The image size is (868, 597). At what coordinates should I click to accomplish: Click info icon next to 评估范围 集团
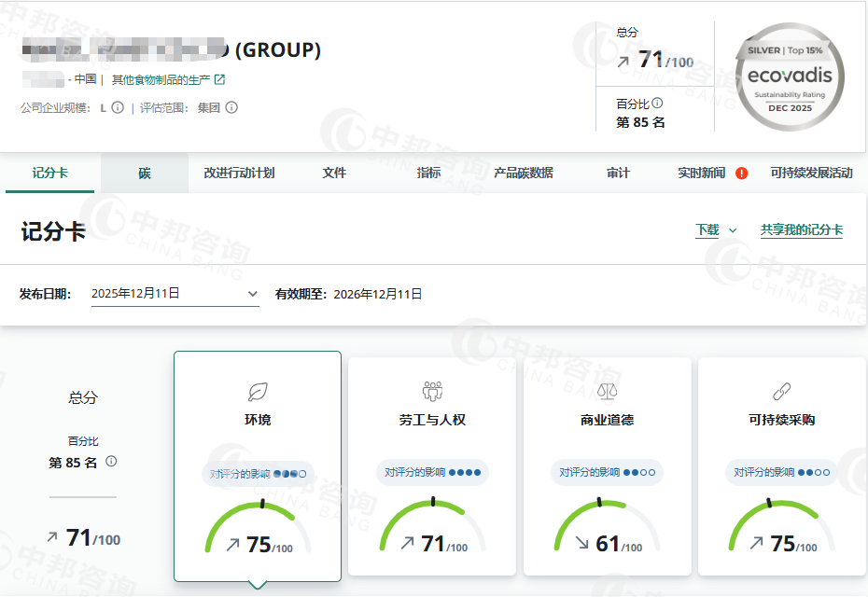(x=231, y=107)
